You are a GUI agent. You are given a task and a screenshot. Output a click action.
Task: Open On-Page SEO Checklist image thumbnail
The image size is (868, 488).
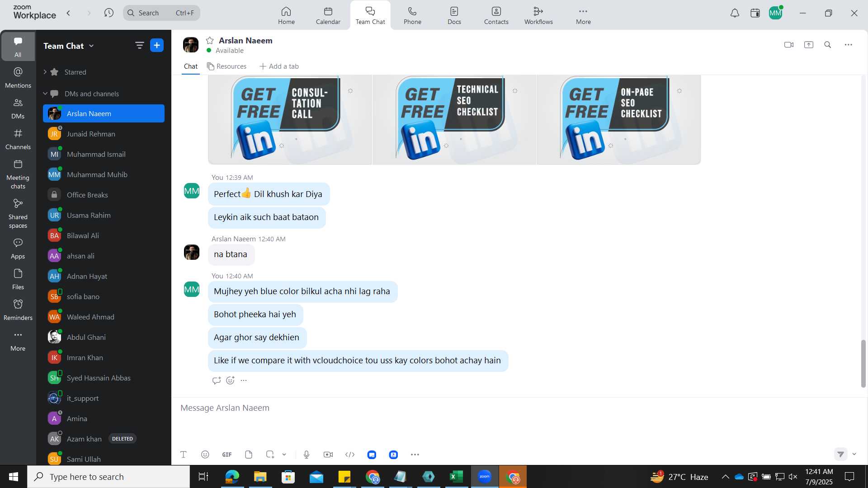619,120
